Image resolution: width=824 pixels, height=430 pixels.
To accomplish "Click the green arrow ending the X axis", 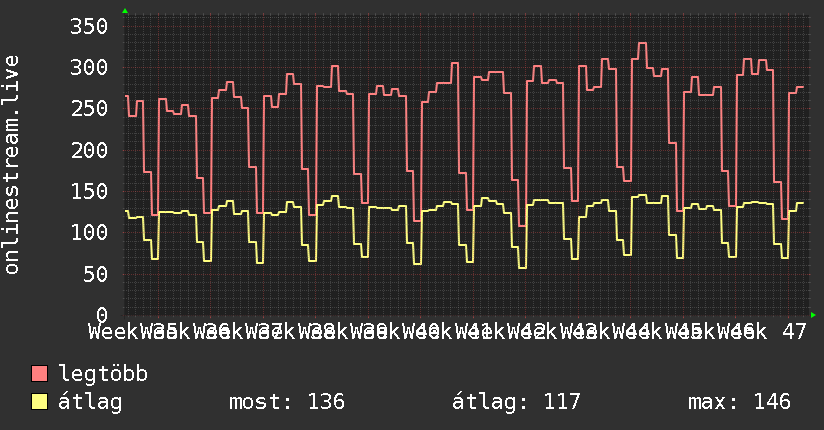I will [813, 315].
